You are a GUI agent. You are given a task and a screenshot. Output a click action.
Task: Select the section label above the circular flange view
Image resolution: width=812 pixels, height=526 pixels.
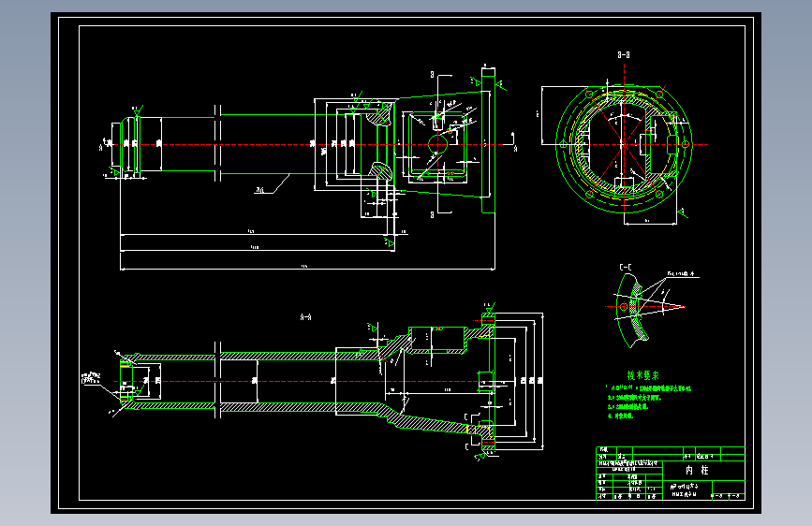tap(624, 55)
